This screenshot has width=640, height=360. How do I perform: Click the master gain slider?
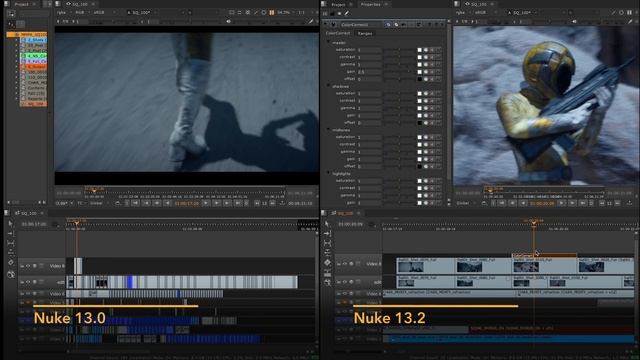click(399, 72)
